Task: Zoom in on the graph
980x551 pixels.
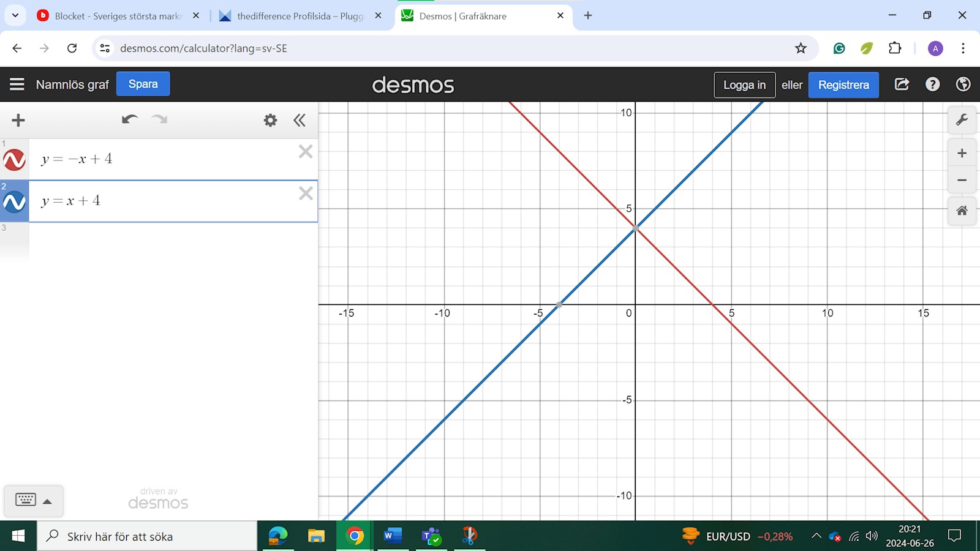Action: [962, 153]
